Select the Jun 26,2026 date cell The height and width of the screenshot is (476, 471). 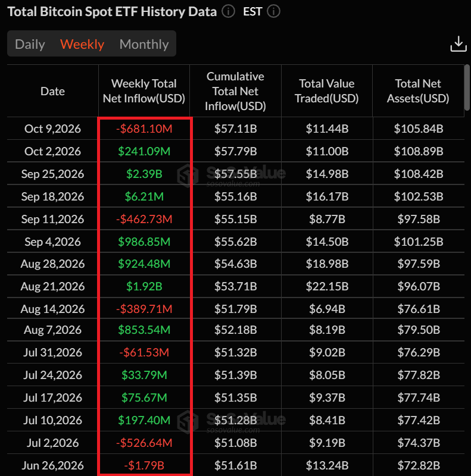point(52,465)
